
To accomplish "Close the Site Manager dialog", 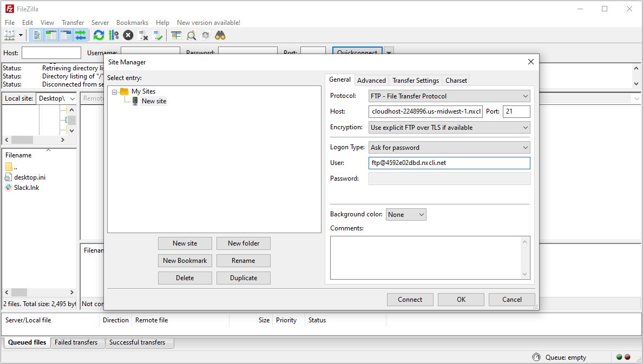I will point(530,62).
